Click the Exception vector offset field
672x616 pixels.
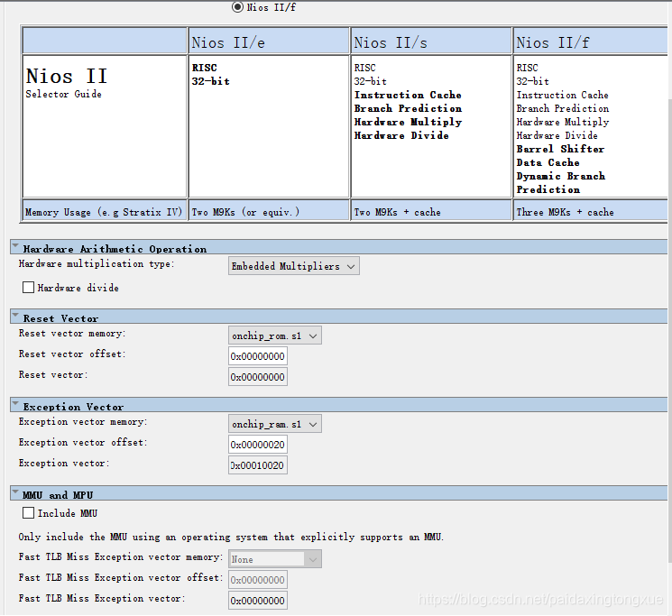point(258,445)
